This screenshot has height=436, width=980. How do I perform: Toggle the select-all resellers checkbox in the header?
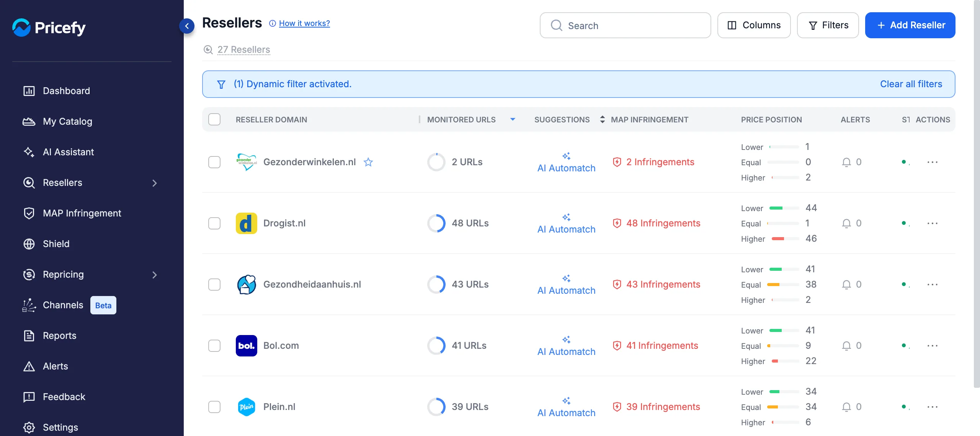tap(214, 119)
